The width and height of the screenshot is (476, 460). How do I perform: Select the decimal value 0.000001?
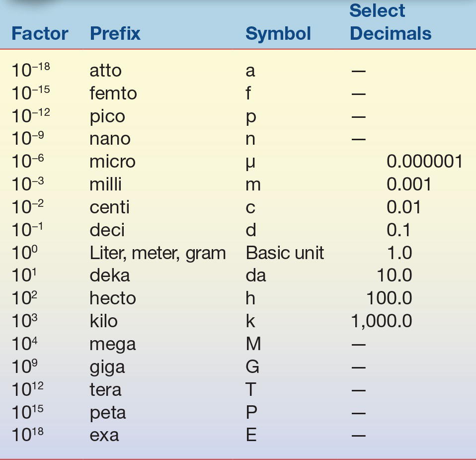(424, 162)
